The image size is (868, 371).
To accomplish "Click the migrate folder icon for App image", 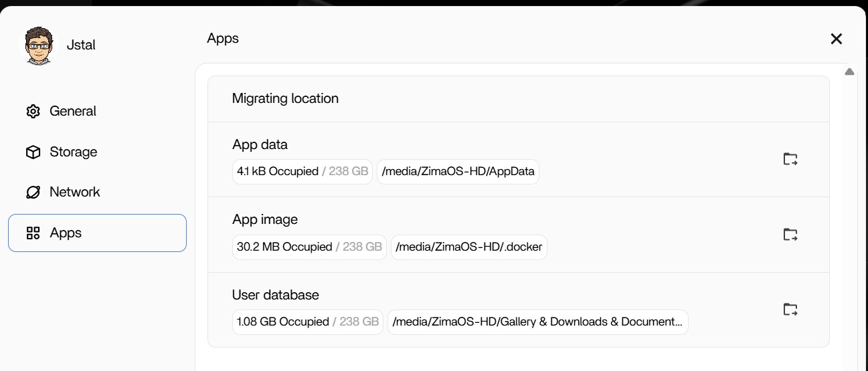I will [790, 235].
